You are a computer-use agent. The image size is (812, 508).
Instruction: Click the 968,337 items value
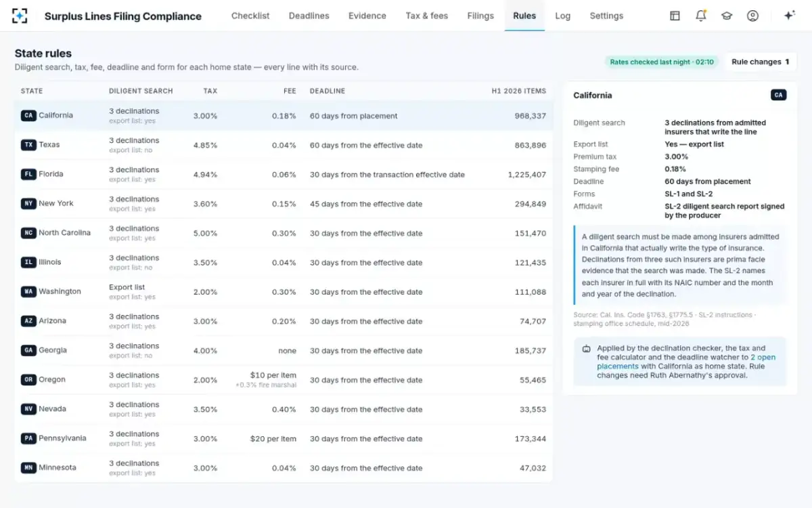point(530,116)
